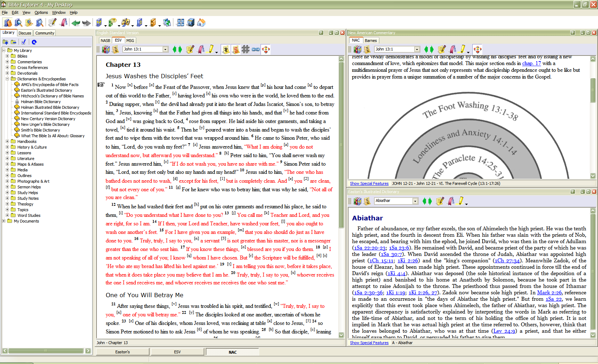Viewport: 598px width, 364px height.
Task: Select Smith's Bible Dictionary in library tree
Action: pos(40,130)
